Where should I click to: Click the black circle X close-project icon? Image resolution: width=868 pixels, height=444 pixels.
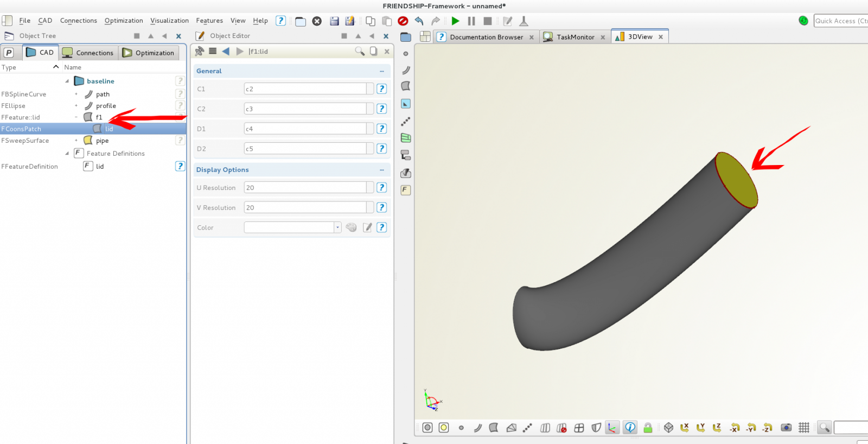pyautogui.click(x=317, y=21)
